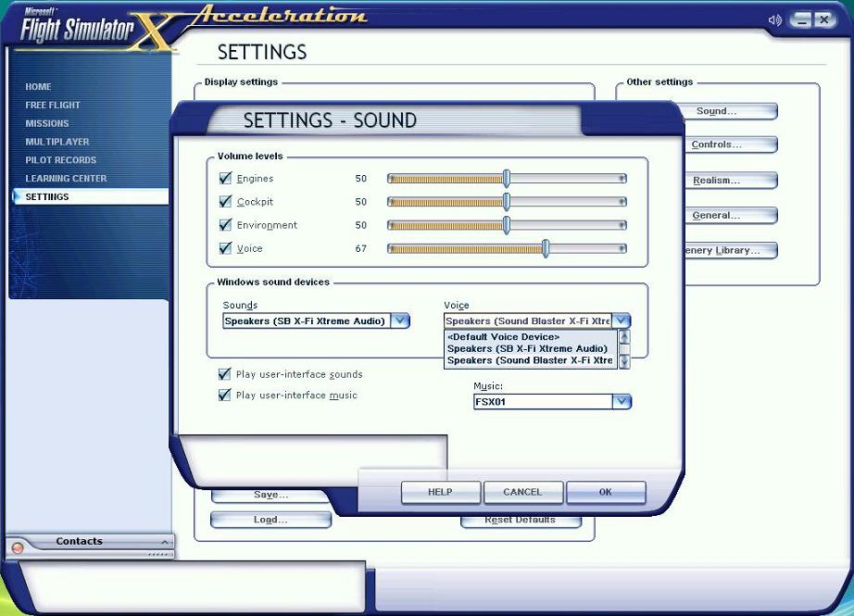Open MISSIONS in the sidebar
854x616 pixels.
point(47,123)
